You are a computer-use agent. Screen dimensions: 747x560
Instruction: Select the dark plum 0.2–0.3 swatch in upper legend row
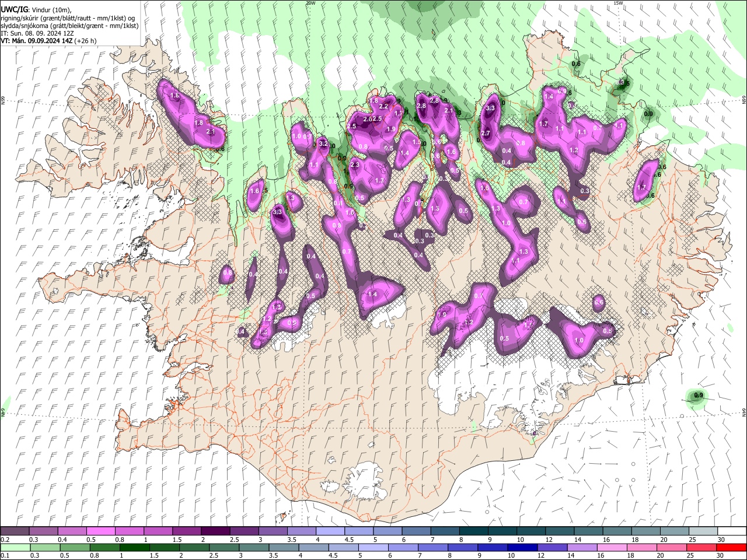coord(14,531)
